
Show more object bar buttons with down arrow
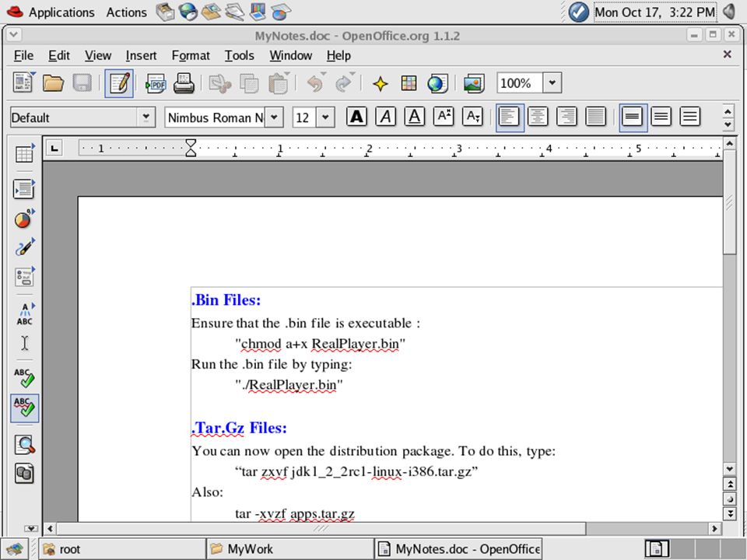(728, 124)
